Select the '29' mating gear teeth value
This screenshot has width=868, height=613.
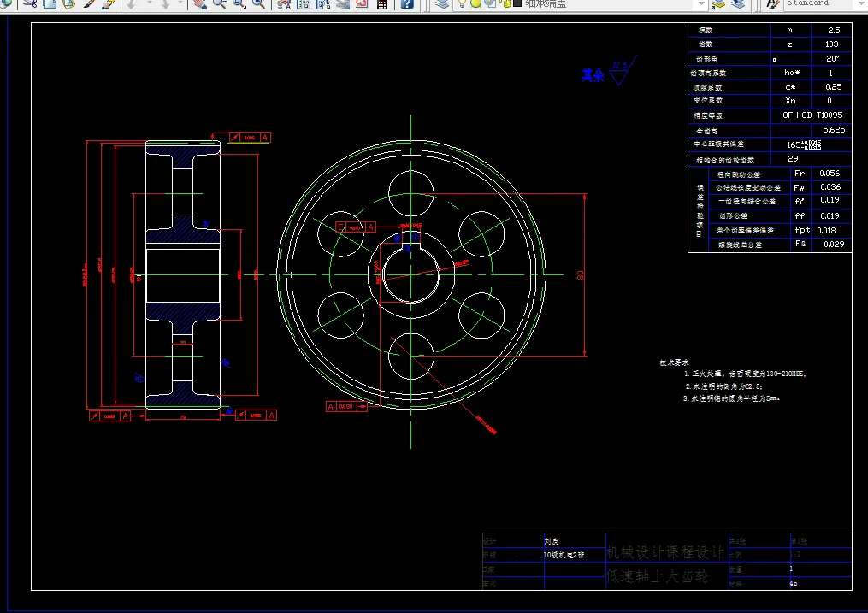(x=793, y=159)
